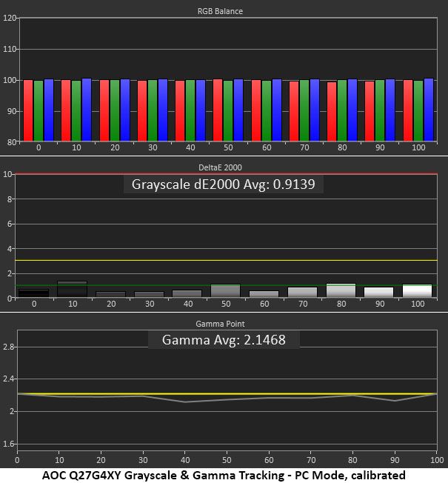Click the Gamma Point chart title
The width and height of the screenshot is (448, 483).
pos(220,324)
